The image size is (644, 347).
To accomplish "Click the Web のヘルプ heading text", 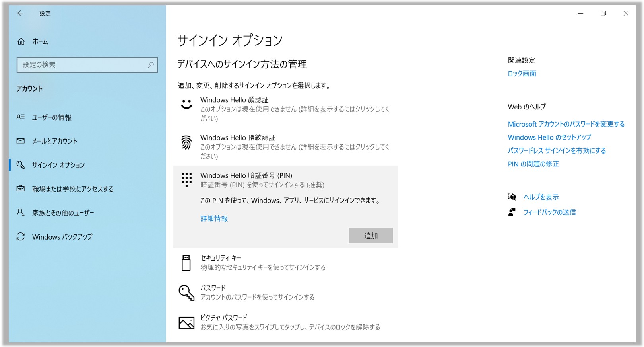I will [527, 107].
